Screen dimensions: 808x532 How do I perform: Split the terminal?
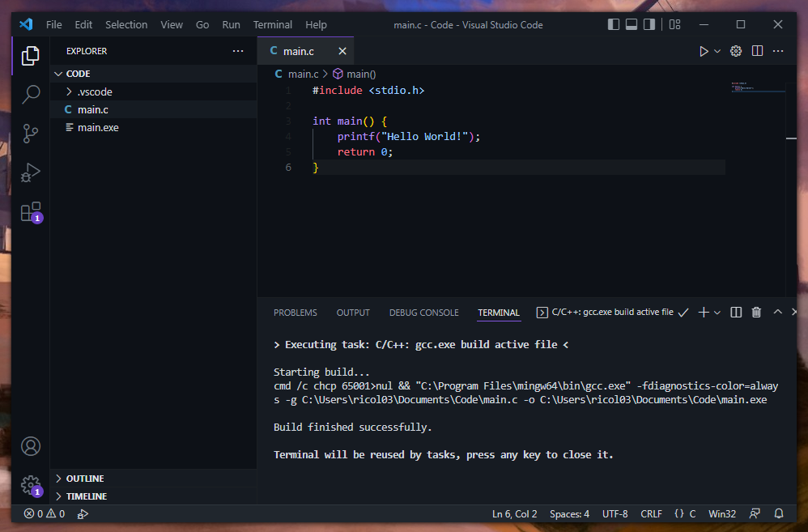[x=736, y=313]
